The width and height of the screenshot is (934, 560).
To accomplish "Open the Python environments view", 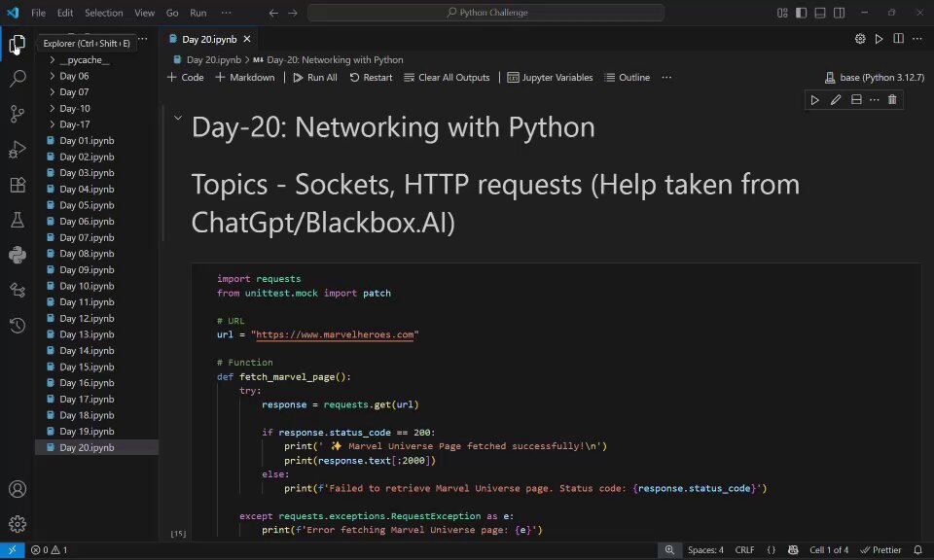I will tap(18, 255).
